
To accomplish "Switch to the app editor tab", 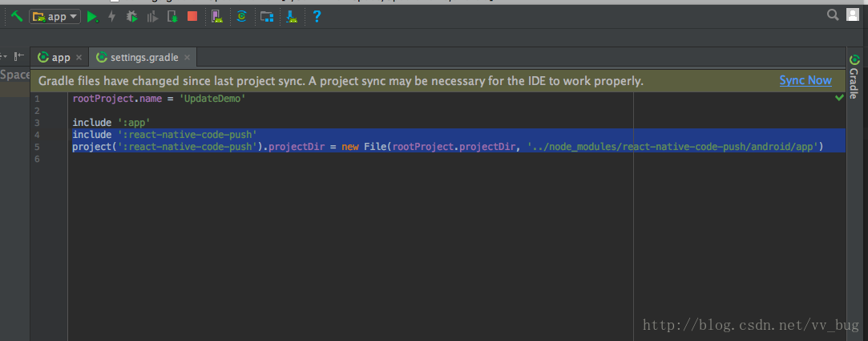I will [x=61, y=58].
